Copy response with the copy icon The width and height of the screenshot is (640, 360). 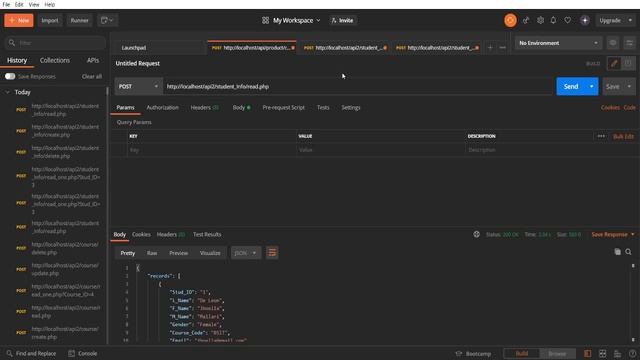pyautogui.click(x=618, y=252)
